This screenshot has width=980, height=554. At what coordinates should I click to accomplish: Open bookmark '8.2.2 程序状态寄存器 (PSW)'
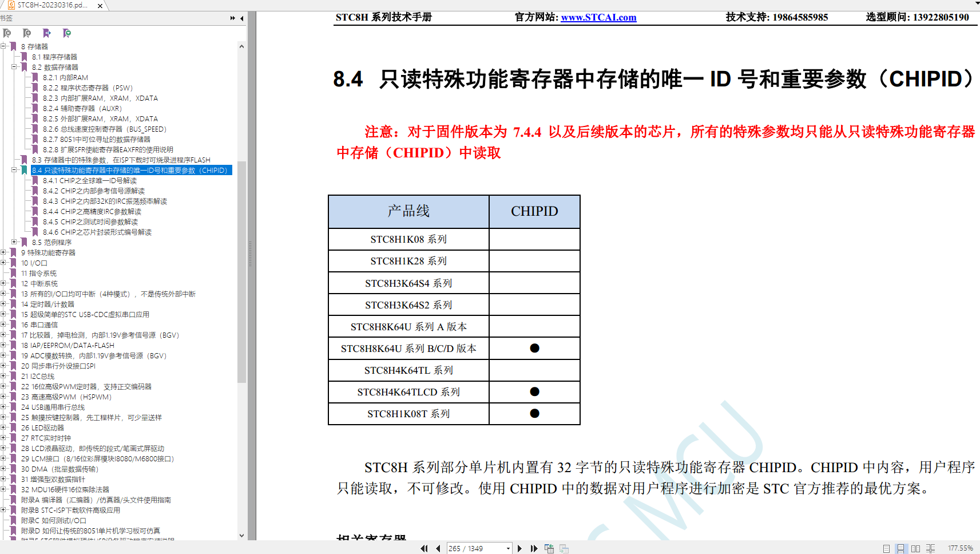point(88,88)
